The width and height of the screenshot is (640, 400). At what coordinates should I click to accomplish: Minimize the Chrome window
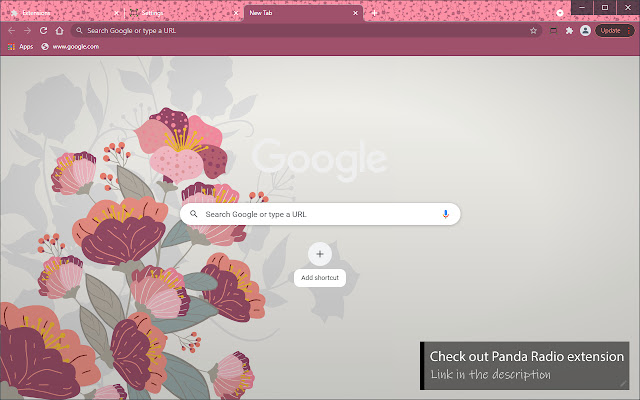click(582, 7)
